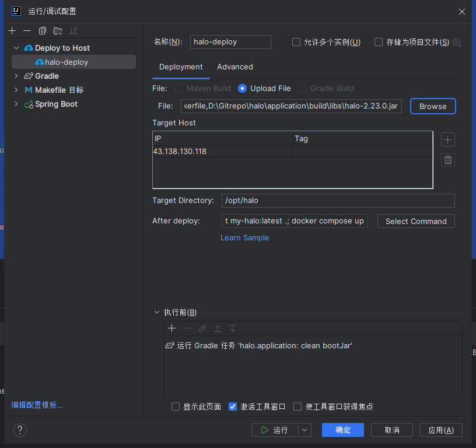The image size is (476, 448).
Task: Click the Target Directory input field
Action: pos(338,200)
